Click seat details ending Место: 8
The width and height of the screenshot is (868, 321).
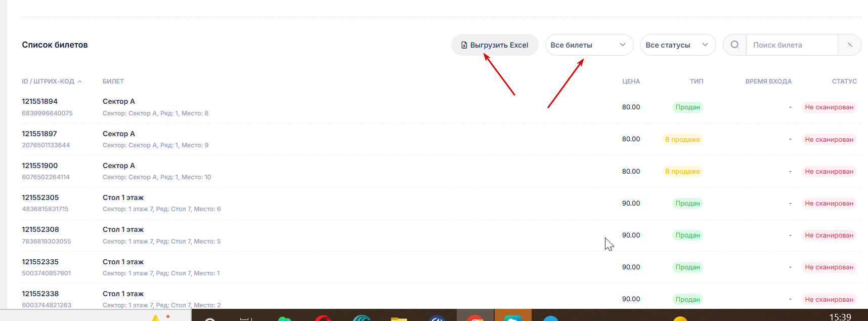[156, 113]
